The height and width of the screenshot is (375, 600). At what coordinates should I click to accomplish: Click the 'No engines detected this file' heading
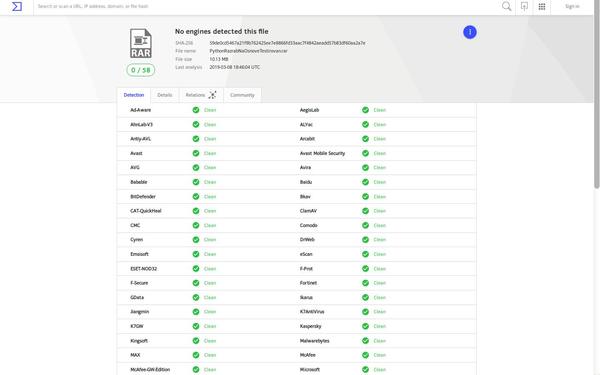(222, 31)
